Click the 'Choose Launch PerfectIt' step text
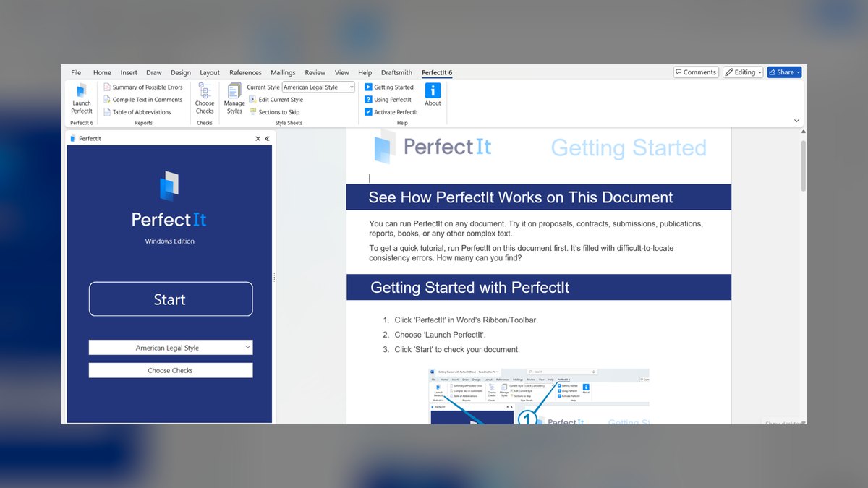The height and width of the screenshot is (488, 868). click(440, 335)
